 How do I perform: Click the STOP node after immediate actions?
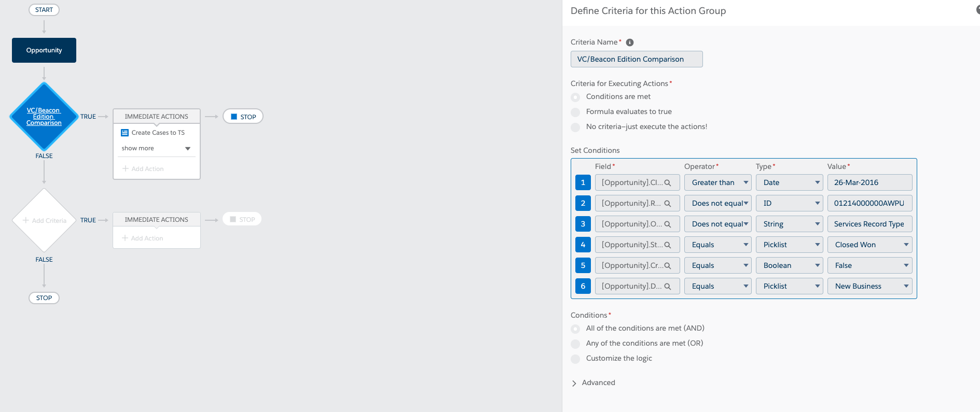(243, 117)
